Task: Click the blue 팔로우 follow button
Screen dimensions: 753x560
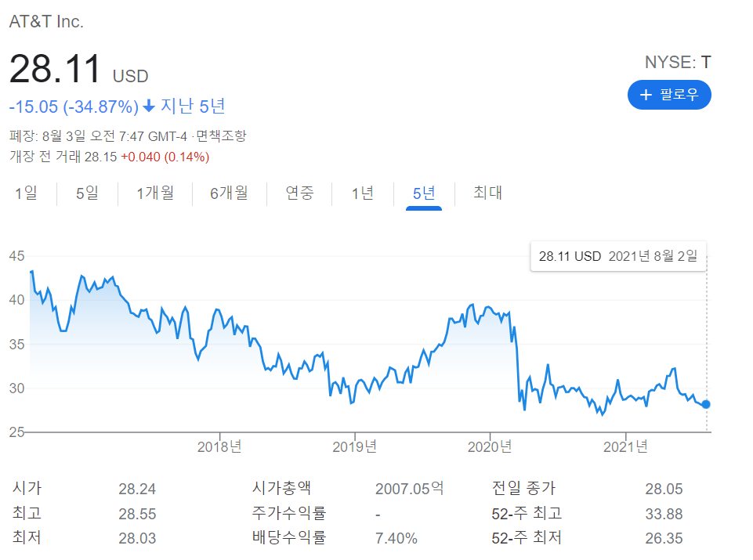Action: point(669,95)
